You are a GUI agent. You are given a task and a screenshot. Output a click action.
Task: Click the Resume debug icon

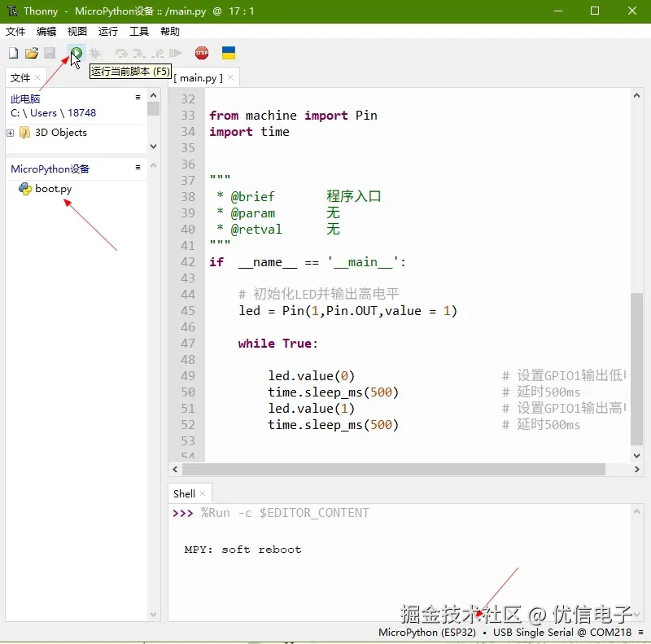[x=175, y=53]
